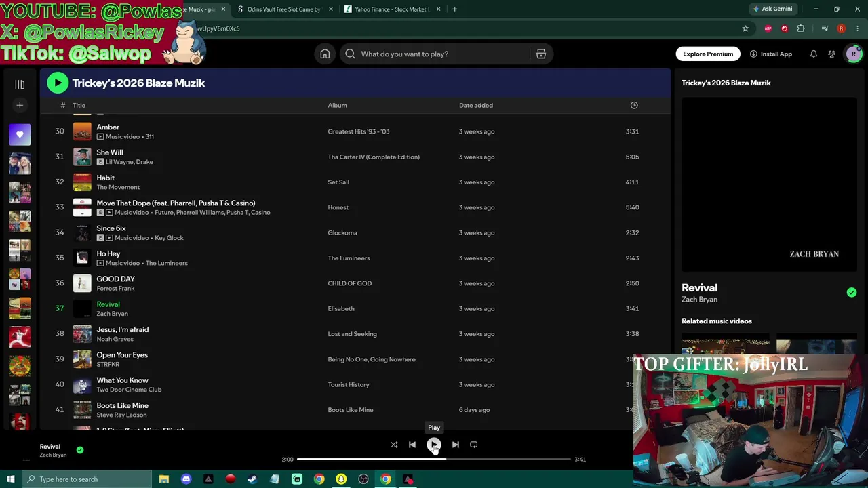The height and width of the screenshot is (488, 868).
Task: Open Liked Songs heart tile in sidebar
Action: (20, 135)
